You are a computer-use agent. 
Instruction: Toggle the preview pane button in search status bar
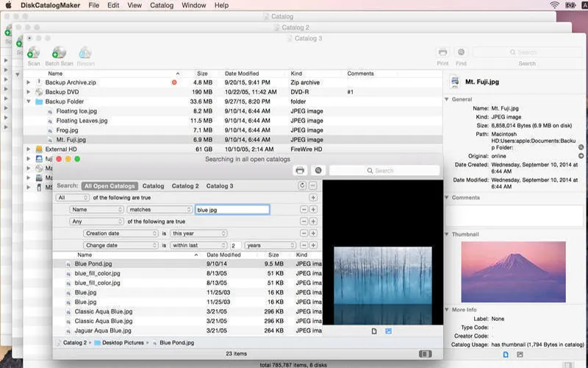click(x=426, y=354)
